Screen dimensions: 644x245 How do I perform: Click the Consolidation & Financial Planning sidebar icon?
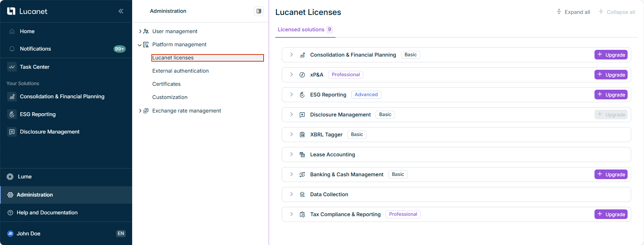(12, 97)
